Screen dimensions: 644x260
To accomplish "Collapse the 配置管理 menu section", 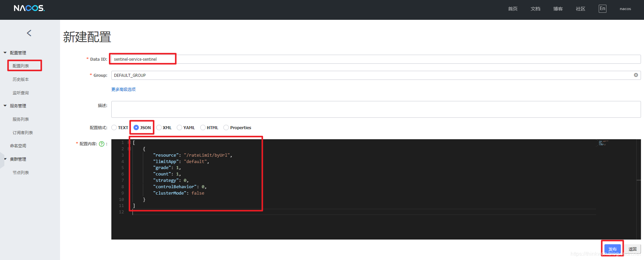I will [5, 53].
